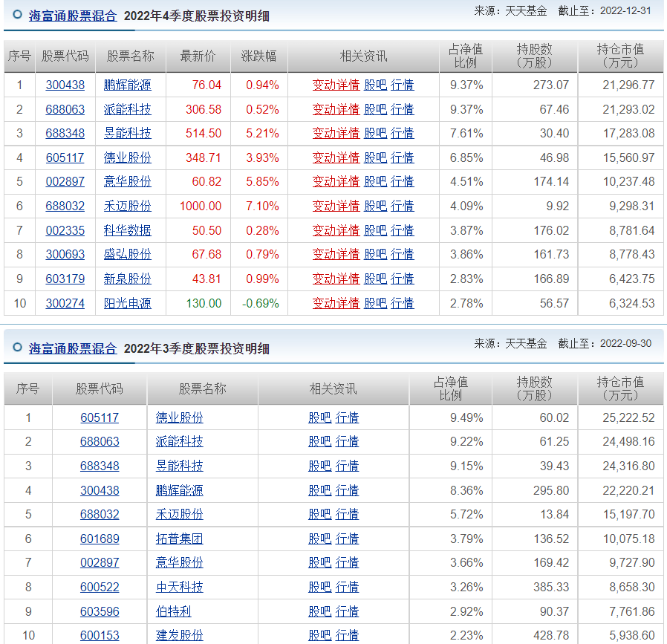The width and height of the screenshot is (667, 644).
Task: Open 鹏辉能源 stock name in Q4 table
Action: coord(128,85)
